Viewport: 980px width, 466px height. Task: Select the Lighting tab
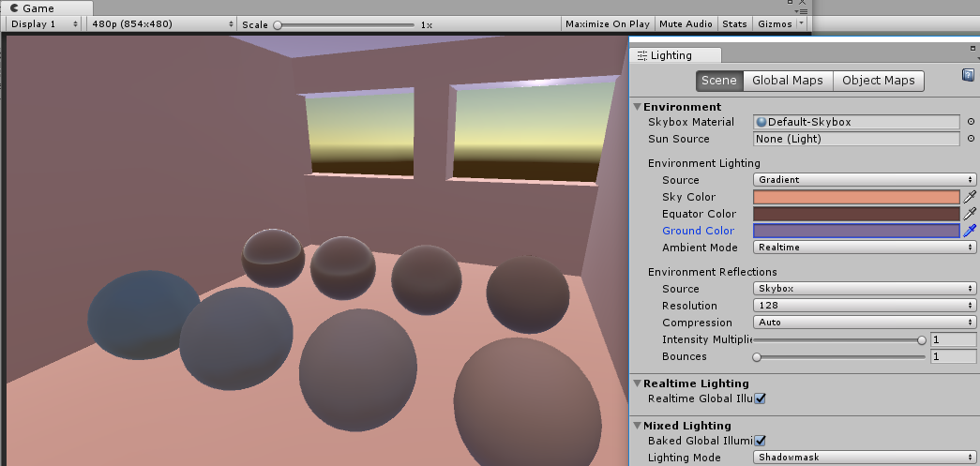pos(675,55)
